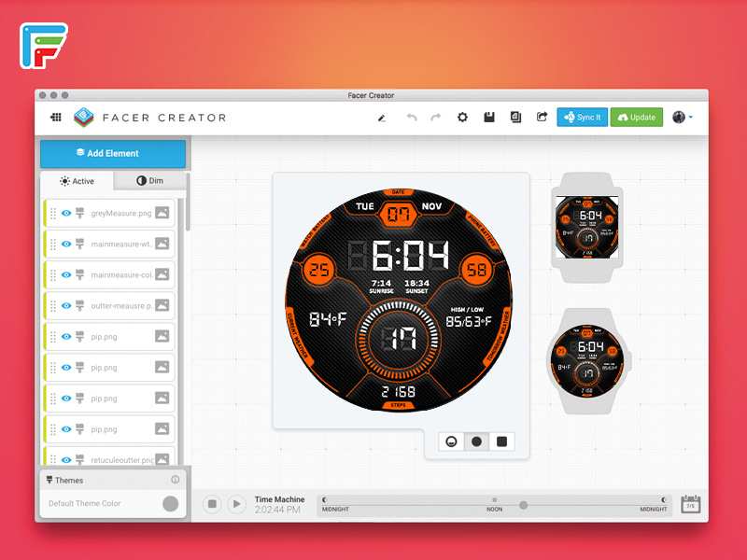Select the 84°F current weather element

coord(328,319)
